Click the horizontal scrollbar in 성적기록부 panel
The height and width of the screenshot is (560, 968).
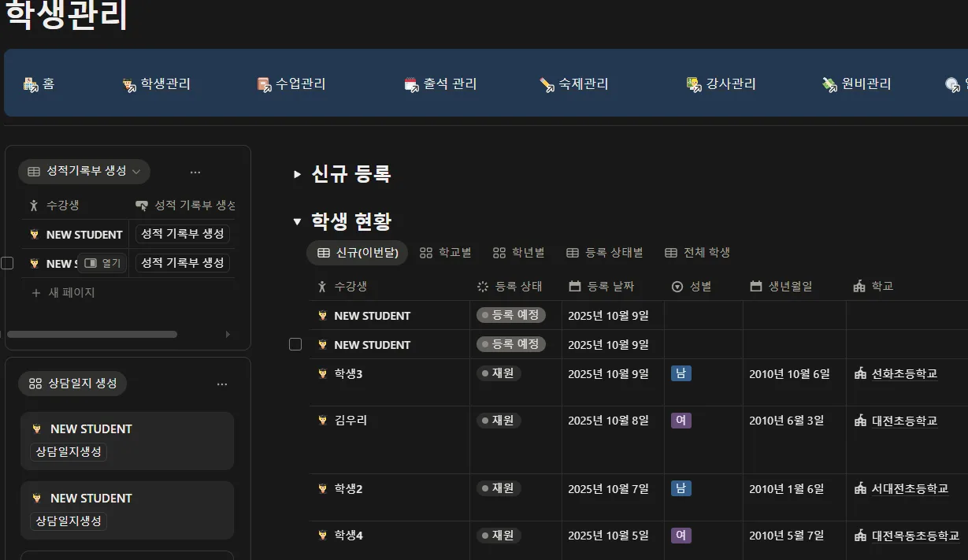tap(91, 334)
